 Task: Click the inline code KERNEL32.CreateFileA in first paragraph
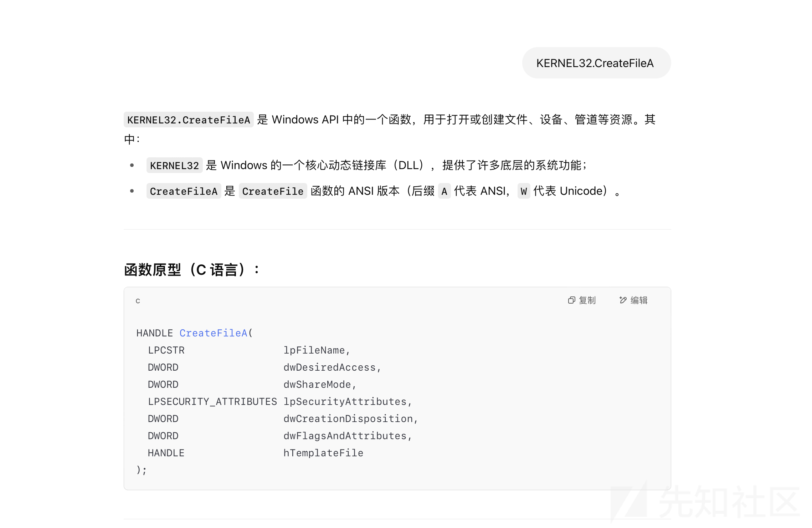[189, 120]
